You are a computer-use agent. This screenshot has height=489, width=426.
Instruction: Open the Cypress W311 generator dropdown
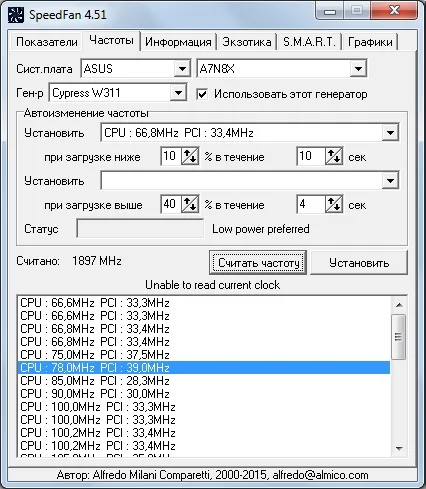pos(178,93)
